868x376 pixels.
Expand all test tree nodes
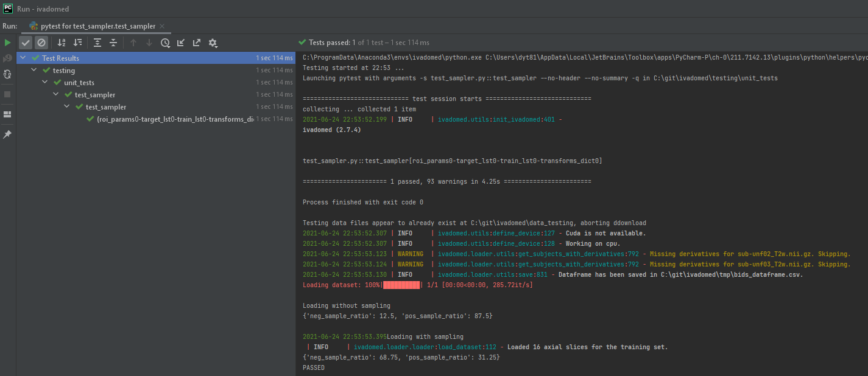(x=97, y=43)
